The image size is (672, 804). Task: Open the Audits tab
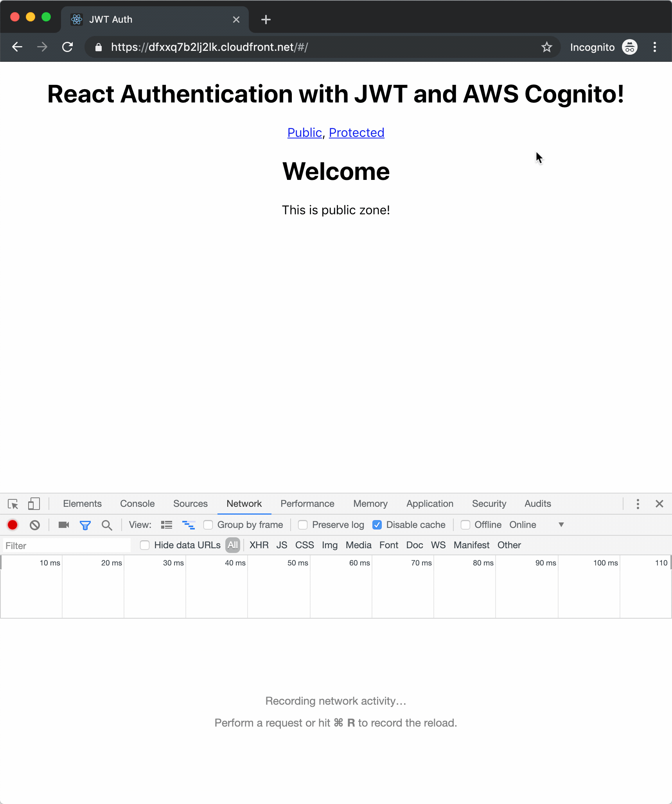(x=538, y=504)
